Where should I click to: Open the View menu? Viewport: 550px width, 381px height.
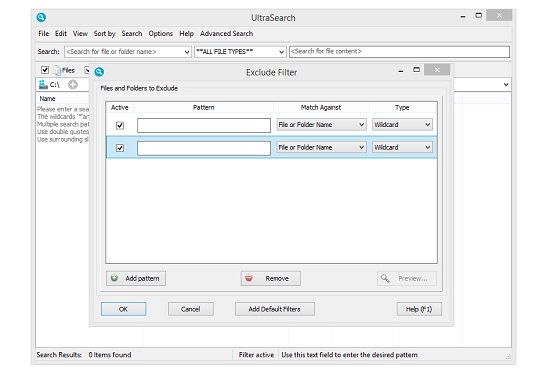(80, 33)
